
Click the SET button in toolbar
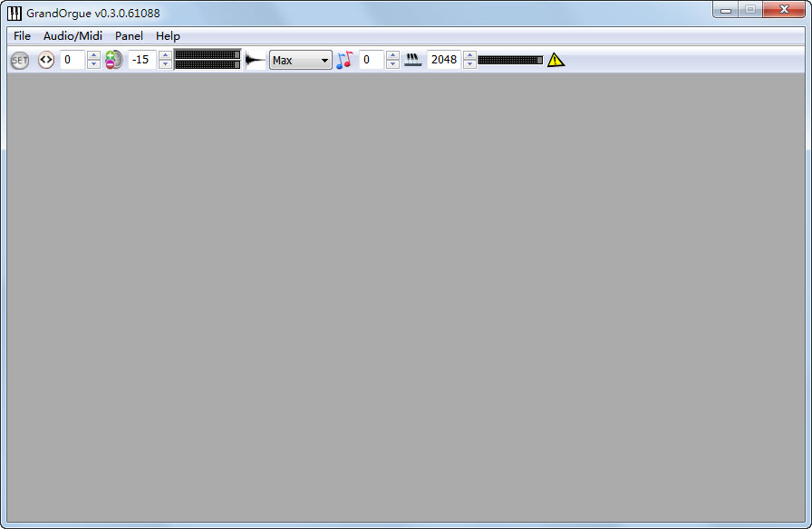point(20,61)
